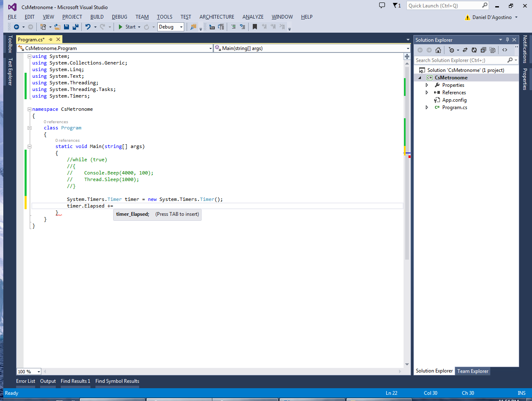Image resolution: width=532 pixels, height=401 pixels.
Task: Expand the References node in Solution Explorer
Action: coord(427,93)
